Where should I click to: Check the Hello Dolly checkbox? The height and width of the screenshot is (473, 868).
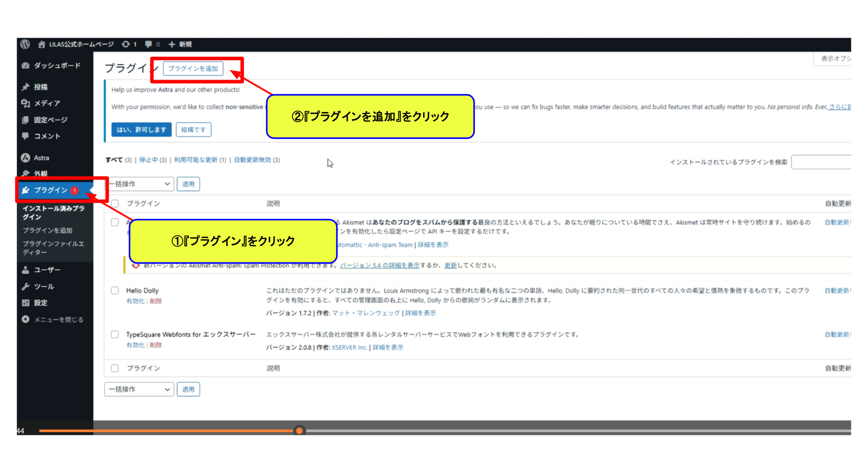(115, 290)
